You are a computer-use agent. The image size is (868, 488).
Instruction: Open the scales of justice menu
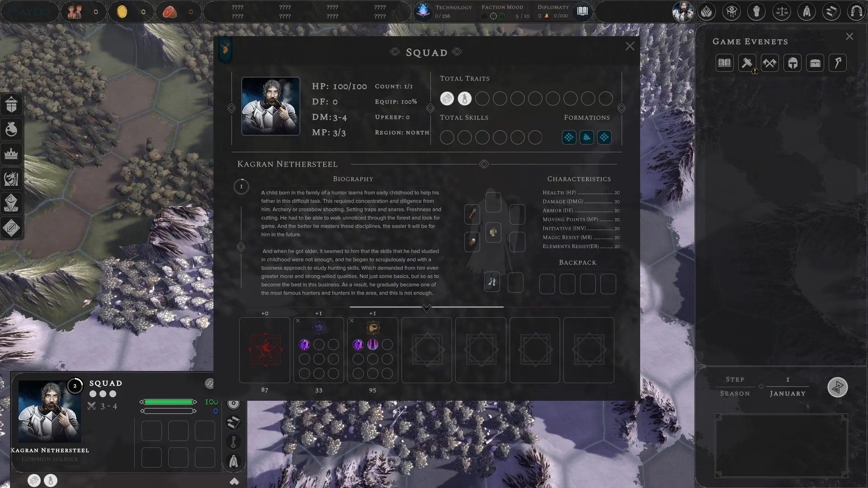pos(781,11)
